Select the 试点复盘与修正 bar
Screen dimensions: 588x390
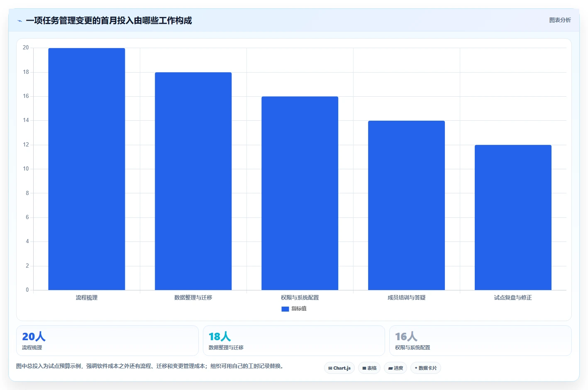pos(513,217)
